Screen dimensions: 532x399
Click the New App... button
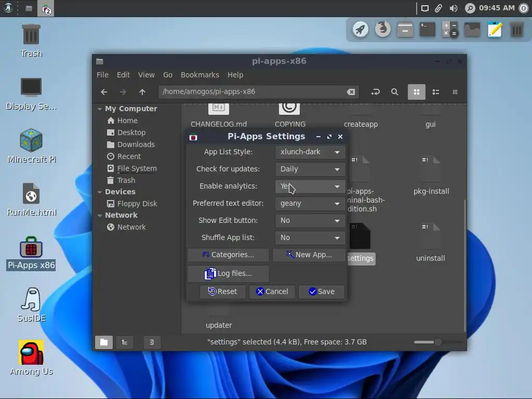click(x=309, y=255)
